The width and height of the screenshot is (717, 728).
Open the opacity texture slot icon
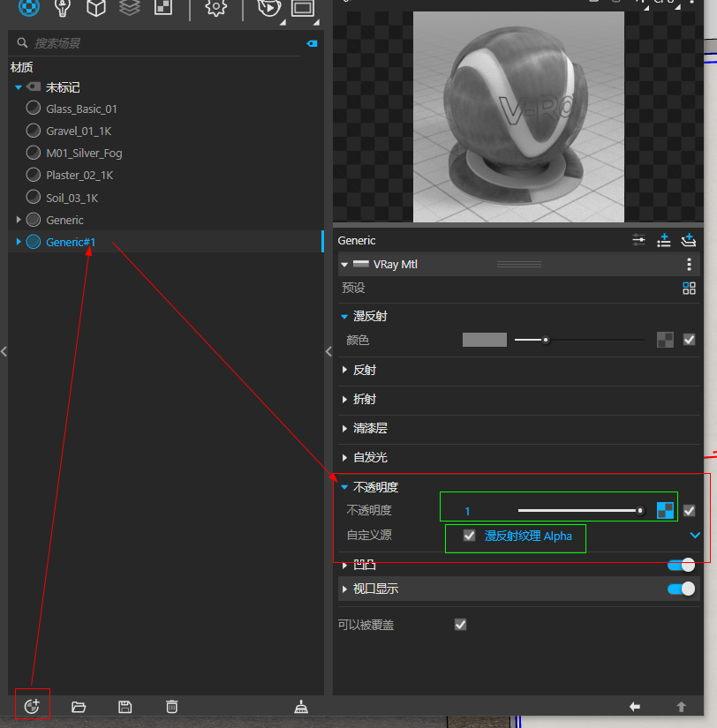coord(665,510)
